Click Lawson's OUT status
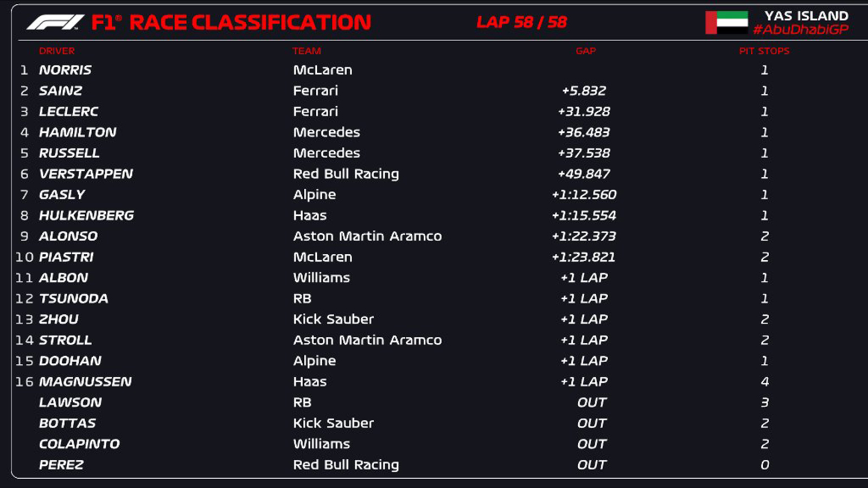Viewport: 868px width, 488px height. (591, 402)
